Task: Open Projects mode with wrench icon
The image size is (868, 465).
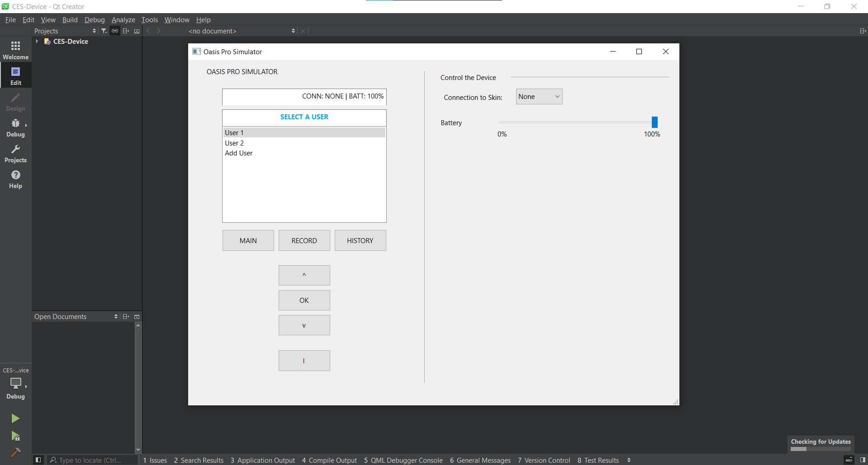Action: click(16, 153)
